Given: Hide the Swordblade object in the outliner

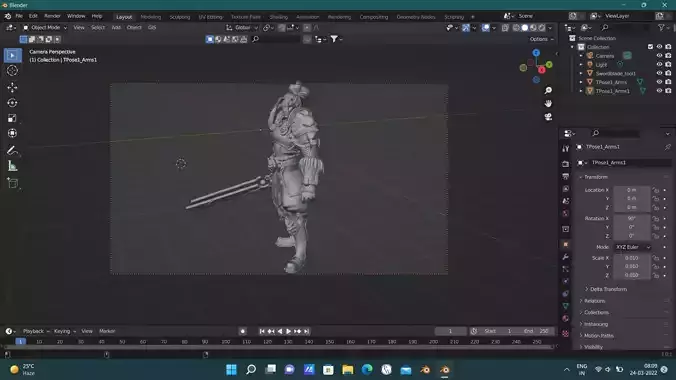Looking at the screenshot, I should [x=659, y=73].
